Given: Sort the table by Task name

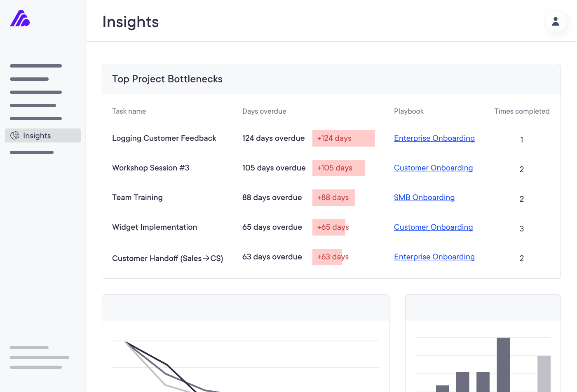Looking at the screenshot, I should (129, 111).
